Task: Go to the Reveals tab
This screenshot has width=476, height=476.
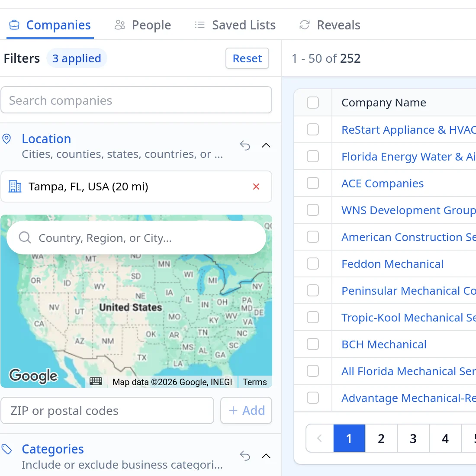Action: (330, 25)
